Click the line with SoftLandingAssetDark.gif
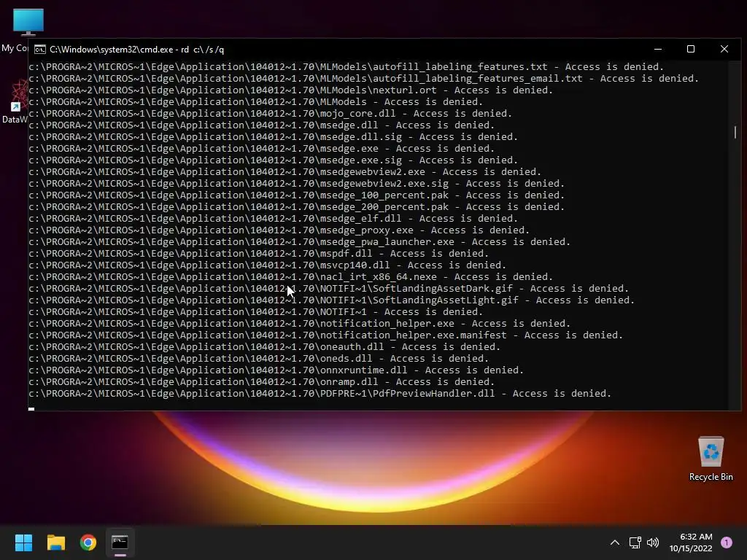Screen dimensions: 747x560 (329, 289)
